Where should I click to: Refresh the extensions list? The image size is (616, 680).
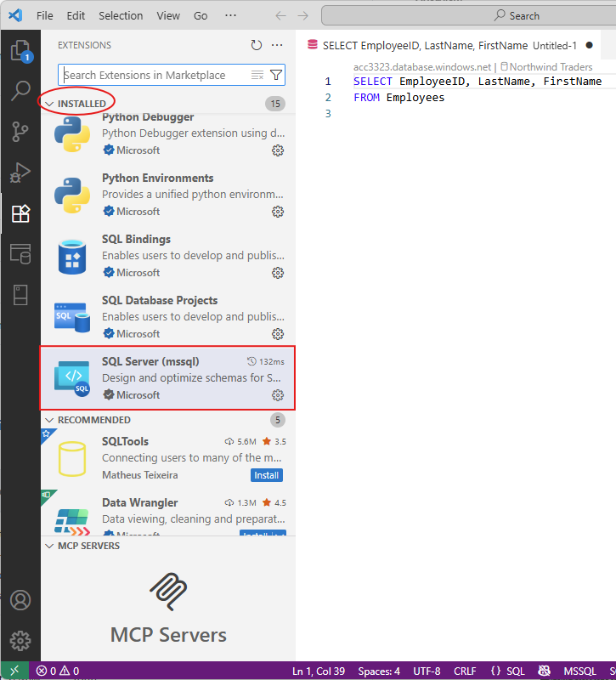point(257,45)
